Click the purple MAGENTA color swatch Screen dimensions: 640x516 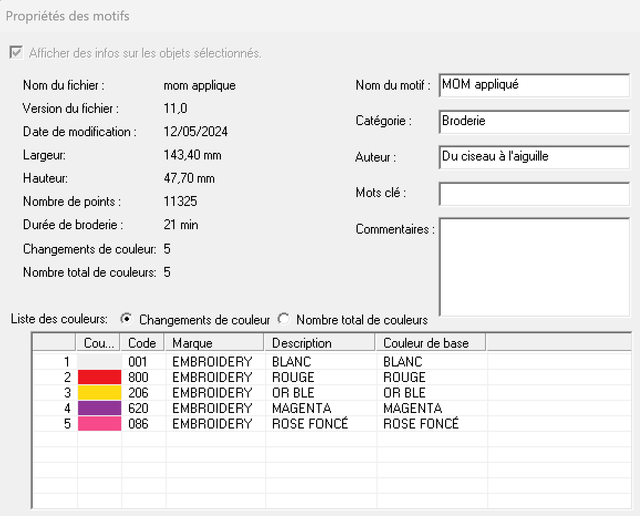point(100,408)
